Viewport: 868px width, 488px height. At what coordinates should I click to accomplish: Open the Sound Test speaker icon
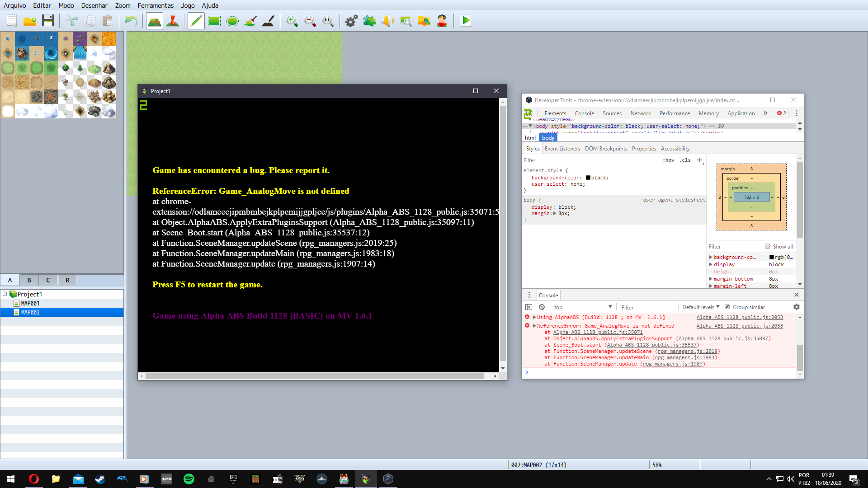(388, 21)
